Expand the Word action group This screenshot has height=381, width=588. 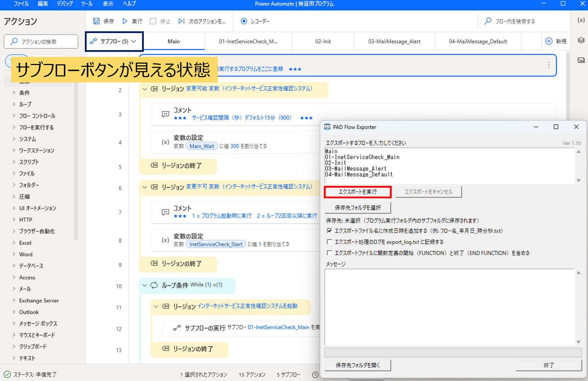[14, 254]
